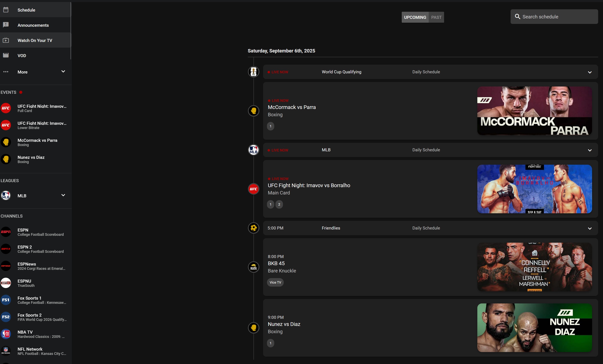Click the Search schedule field
Image resolution: width=603 pixels, height=364 pixels.
(x=554, y=17)
